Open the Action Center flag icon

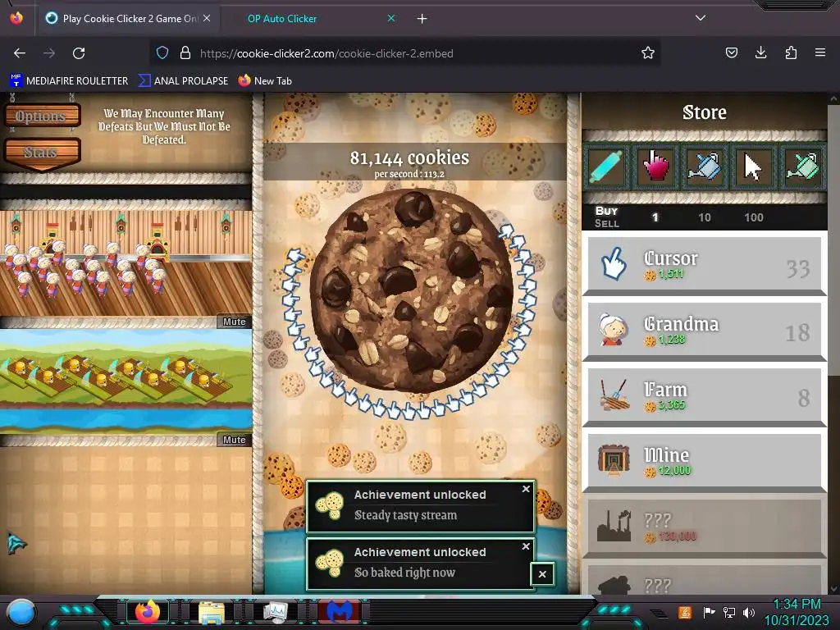pyautogui.click(x=709, y=612)
